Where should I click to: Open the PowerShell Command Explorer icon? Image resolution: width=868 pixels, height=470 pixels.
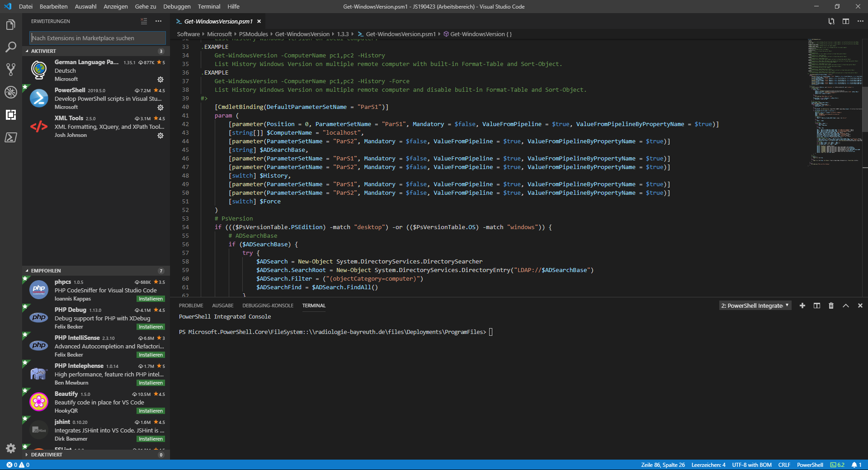pyautogui.click(x=11, y=137)
